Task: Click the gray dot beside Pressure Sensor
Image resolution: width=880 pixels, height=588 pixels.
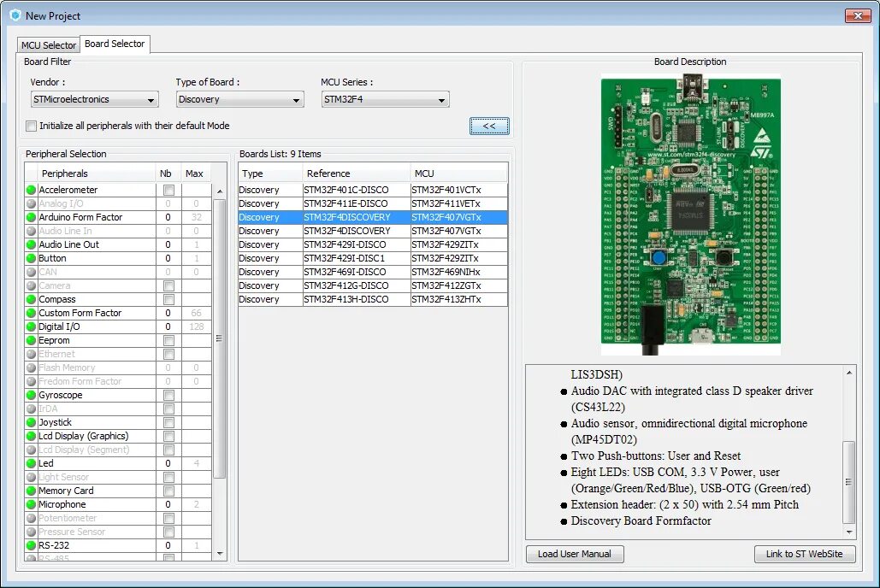Action: [32, 532]
